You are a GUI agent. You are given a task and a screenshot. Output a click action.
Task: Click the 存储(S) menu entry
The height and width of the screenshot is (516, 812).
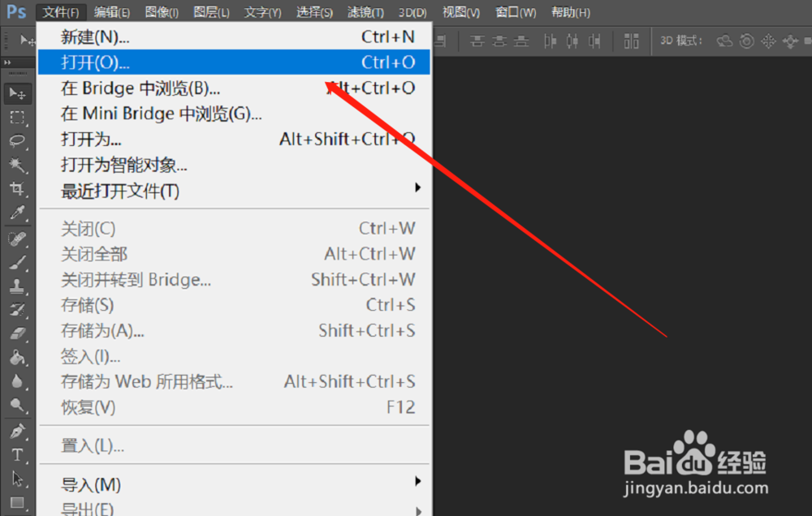pyautogui.click(x=234, y=305)
